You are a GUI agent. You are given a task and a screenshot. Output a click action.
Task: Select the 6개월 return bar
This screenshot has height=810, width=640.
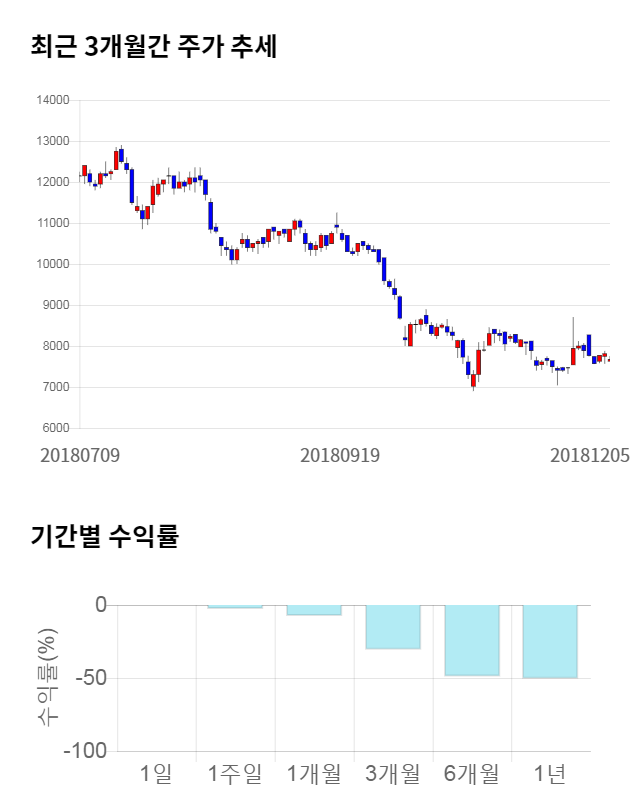472,640
